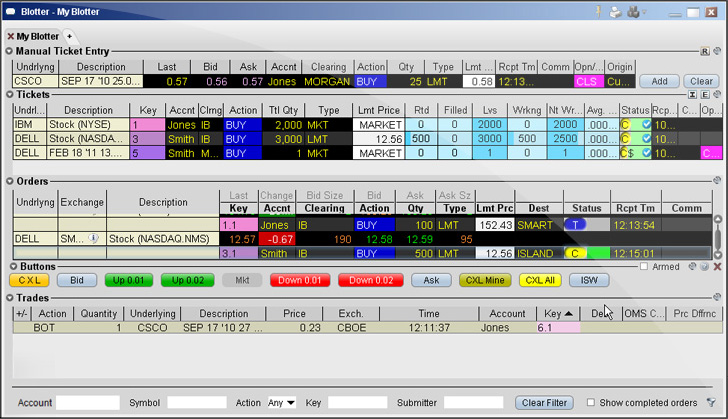This screenshot has width=728, height=419.
Task: Collapse the Tickets section
Action: click(x=9, y=94)
